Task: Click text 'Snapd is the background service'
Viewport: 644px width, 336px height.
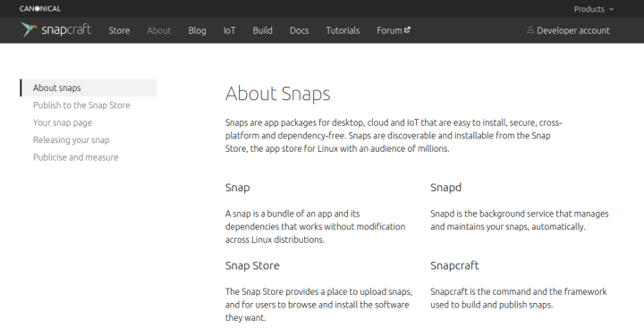Action: (520, 220)
